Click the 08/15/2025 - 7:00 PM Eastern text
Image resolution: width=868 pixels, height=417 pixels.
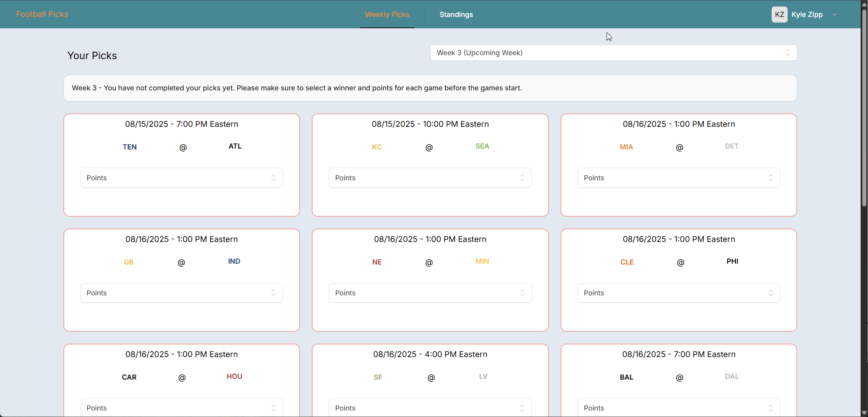[x=182, y=124]
